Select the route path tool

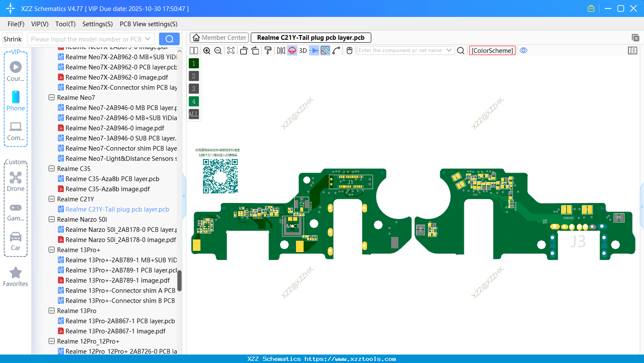pos(336,50)
